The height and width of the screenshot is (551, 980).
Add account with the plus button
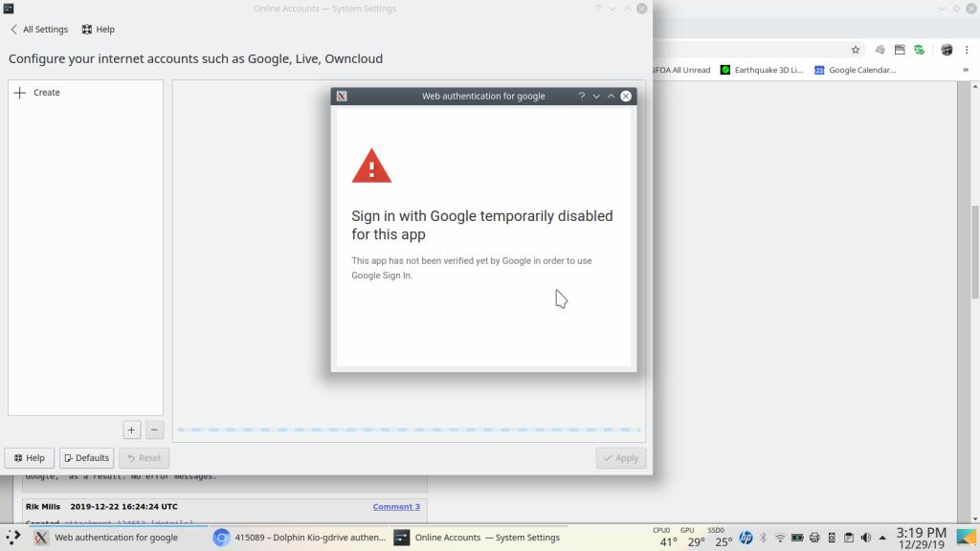pyautogui.click(x=131, y=430)
